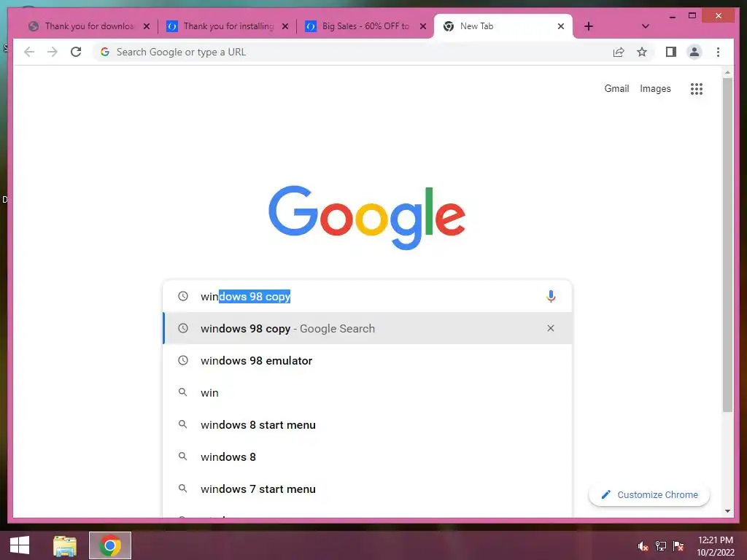
Task: Close the 'Big Sales - 60% OFF' tab
Action: [x=423, y=26]
